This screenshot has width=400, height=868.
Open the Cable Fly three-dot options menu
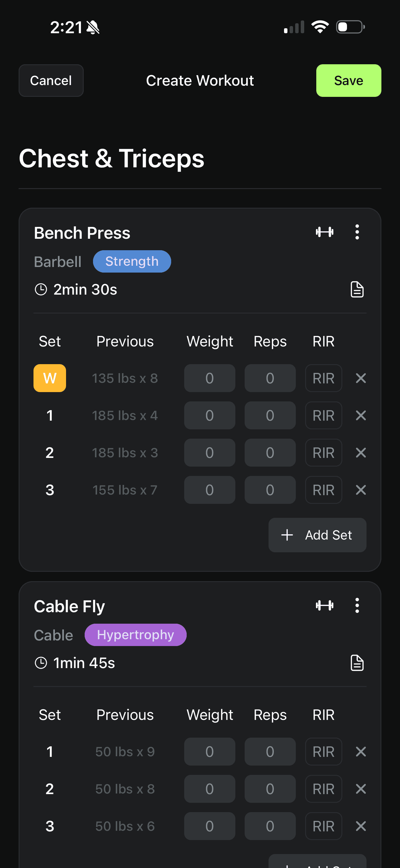357,605
